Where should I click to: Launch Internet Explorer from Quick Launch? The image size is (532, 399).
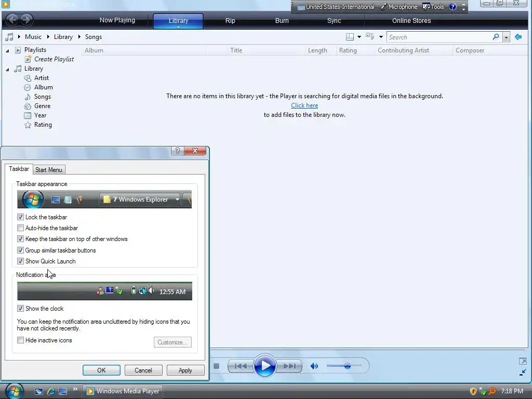[x=51, y=391]
